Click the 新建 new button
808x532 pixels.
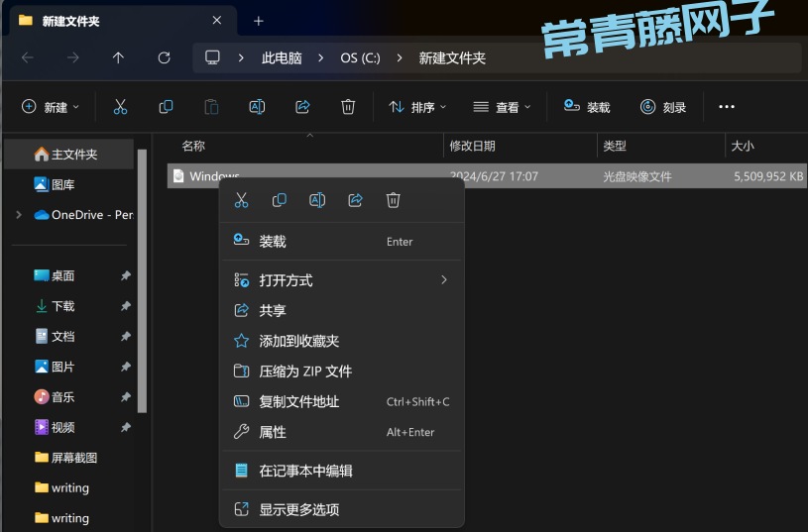51,107
